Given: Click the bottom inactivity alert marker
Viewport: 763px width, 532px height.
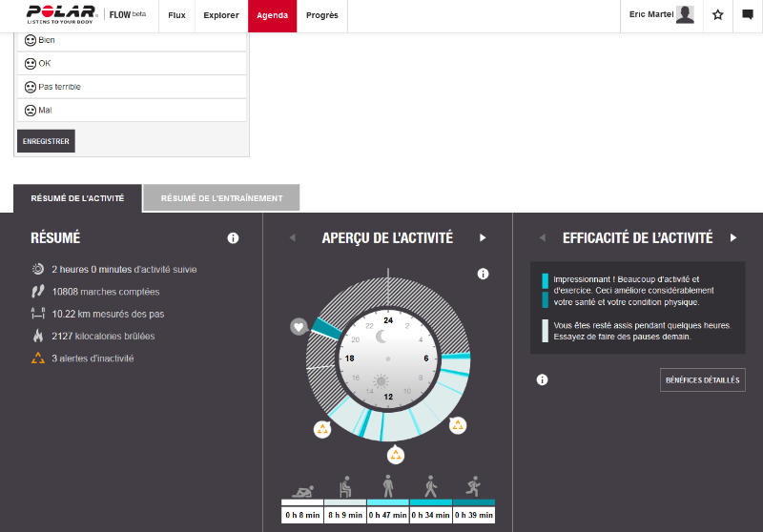Looking at the screenshot, I should click(396, 456).
